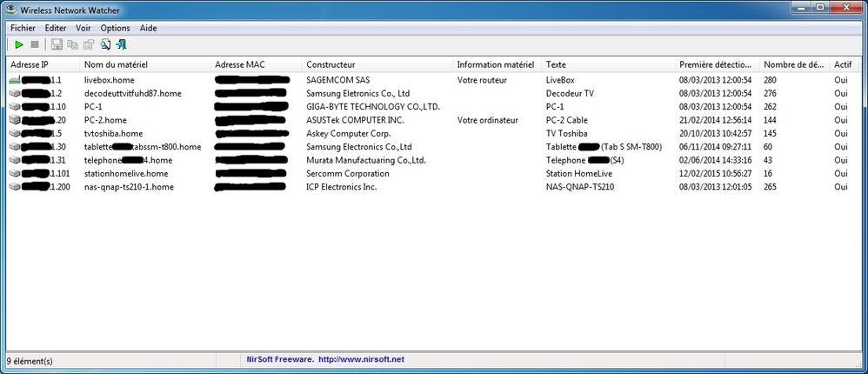
Task: Click device icon of the PC-1 row
Action: 15,107
